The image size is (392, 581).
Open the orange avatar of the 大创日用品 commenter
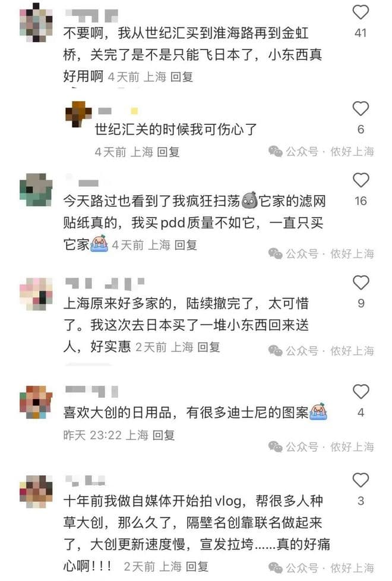pyautogui.click(x=36, y=402)
